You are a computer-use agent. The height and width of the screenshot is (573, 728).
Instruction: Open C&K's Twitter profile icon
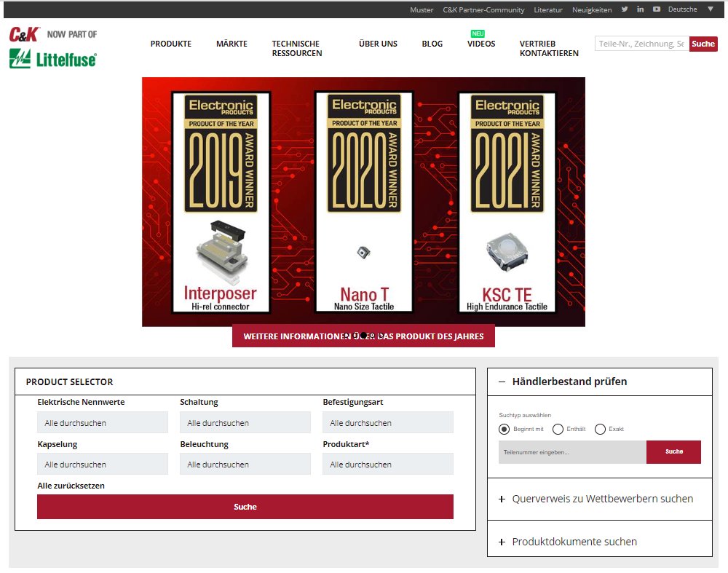pos(624,9)
